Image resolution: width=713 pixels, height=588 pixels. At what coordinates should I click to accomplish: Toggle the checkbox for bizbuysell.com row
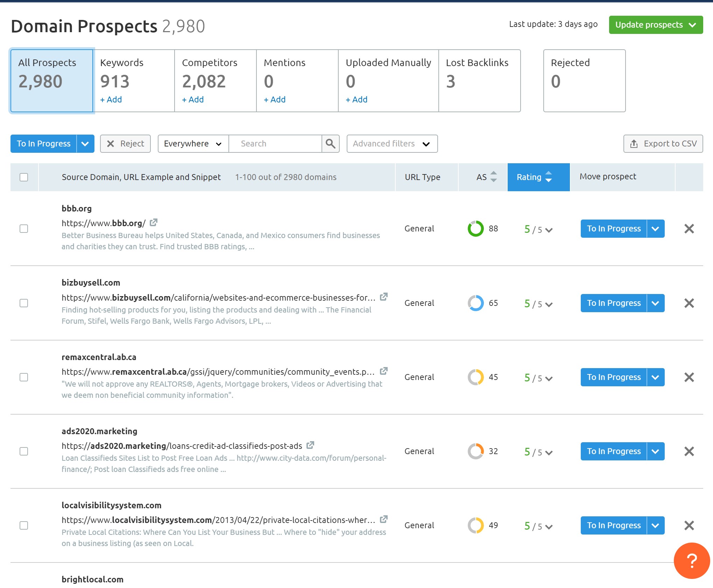(x=24, y=303)
